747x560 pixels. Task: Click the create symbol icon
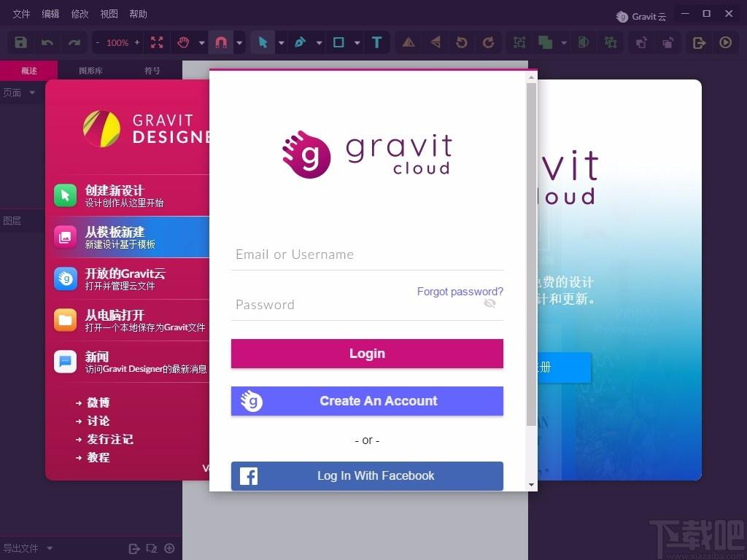click(x=611, y=42)
